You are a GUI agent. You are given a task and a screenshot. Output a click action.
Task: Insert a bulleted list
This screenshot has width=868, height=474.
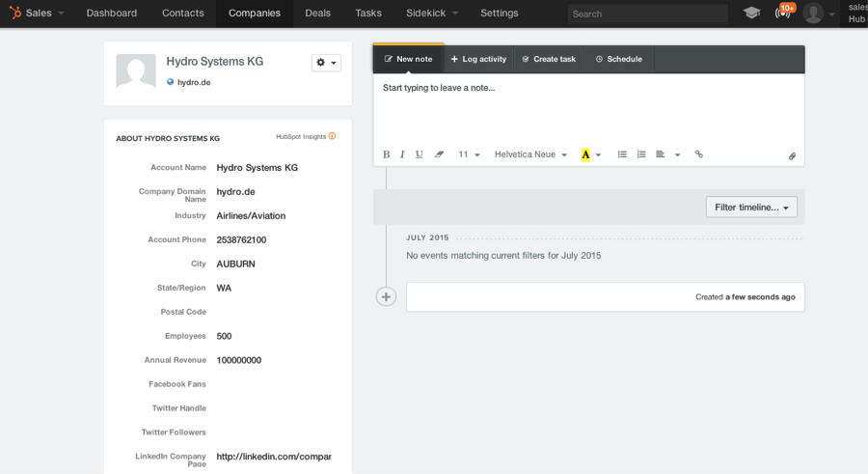tap(622, 154)
